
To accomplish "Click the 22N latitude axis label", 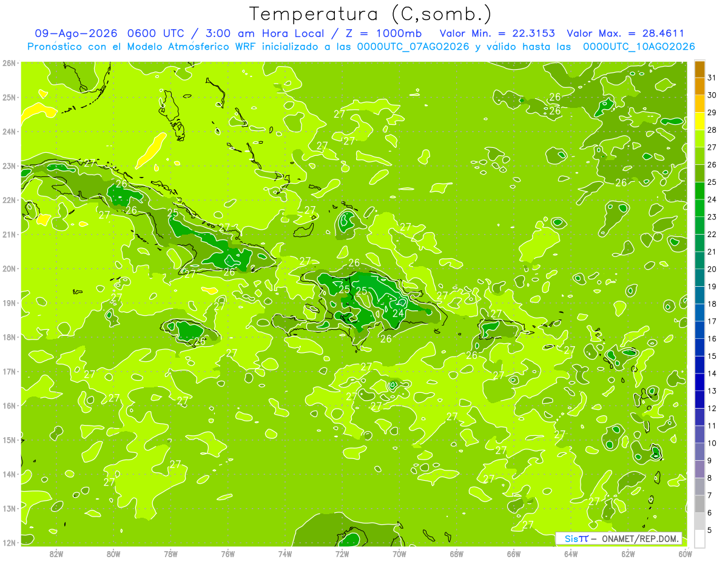I will coord(9,200).
